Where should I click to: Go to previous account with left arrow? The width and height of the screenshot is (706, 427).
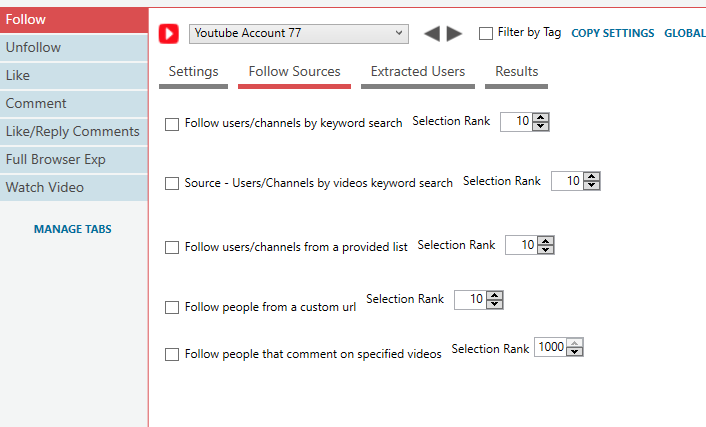pyautogui.click(x=432, y=33)
